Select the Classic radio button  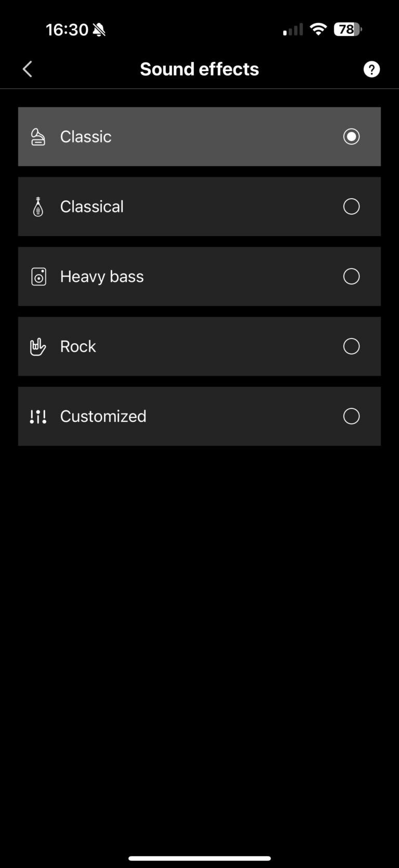click(351, 137)
